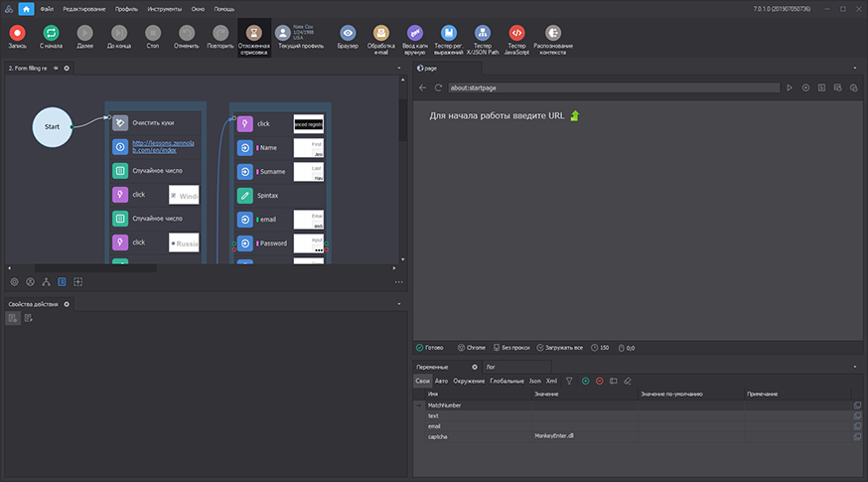Select the Password input action

pyautogui.click(x=279, y=243)
